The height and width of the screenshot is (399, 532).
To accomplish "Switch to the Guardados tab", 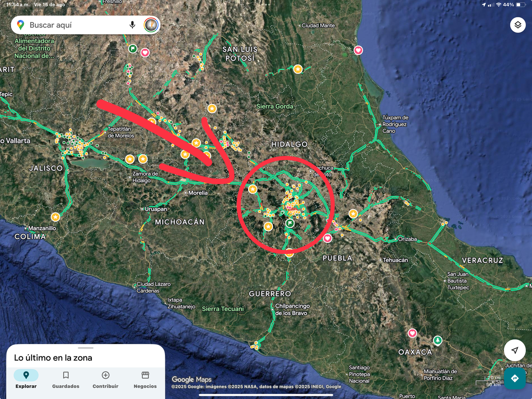I will 66,380.
